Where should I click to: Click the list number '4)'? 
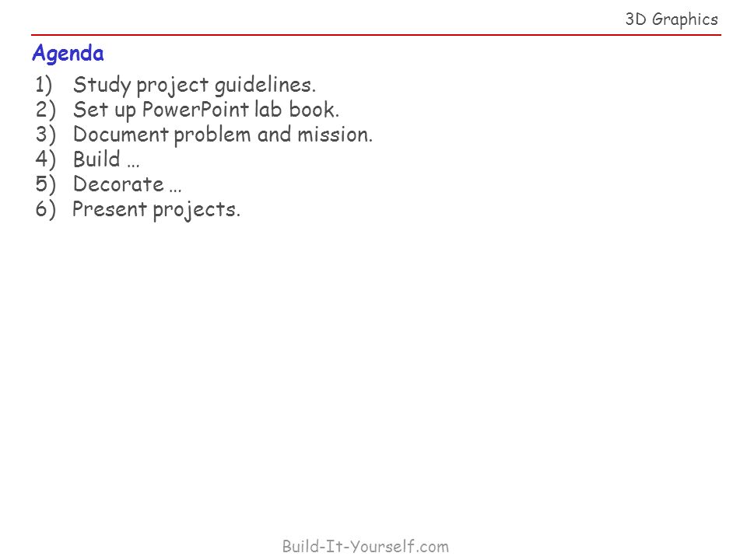(x=45, y=159)
